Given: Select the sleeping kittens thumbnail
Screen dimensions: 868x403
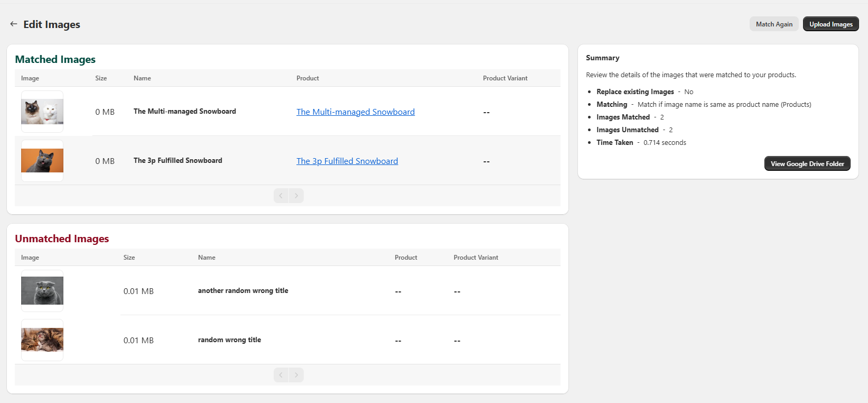Looking at the screenshot, I should (x=42, y=340).
